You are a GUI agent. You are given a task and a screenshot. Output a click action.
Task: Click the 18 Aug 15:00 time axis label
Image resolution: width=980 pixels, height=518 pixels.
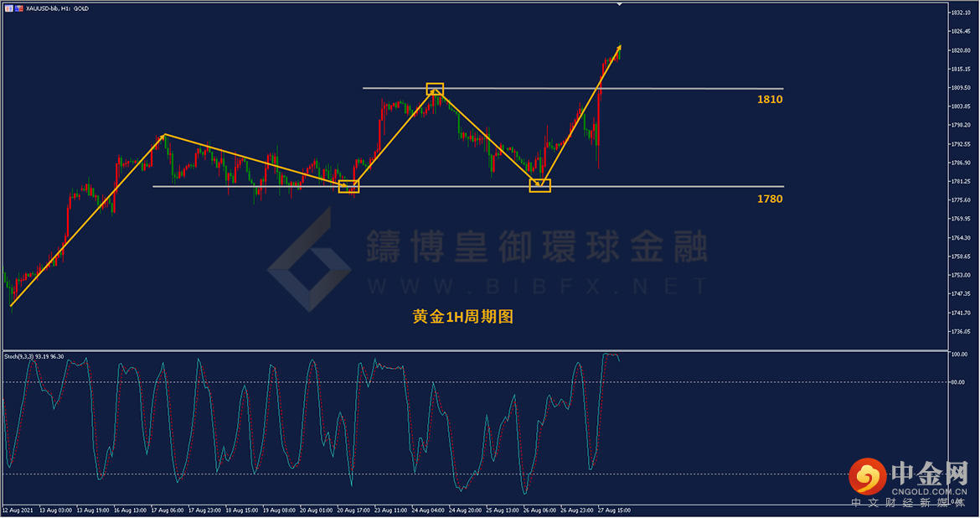(242, 510)
